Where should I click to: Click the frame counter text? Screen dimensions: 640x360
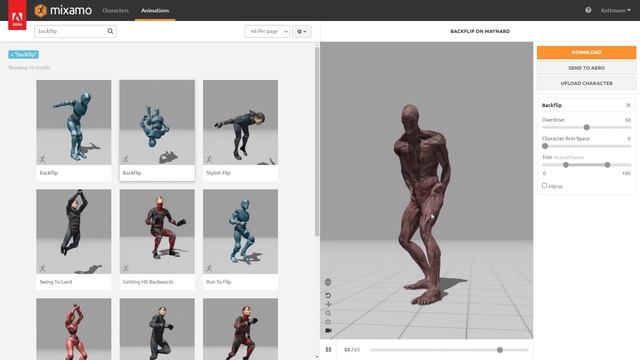[x=352, y=350]
